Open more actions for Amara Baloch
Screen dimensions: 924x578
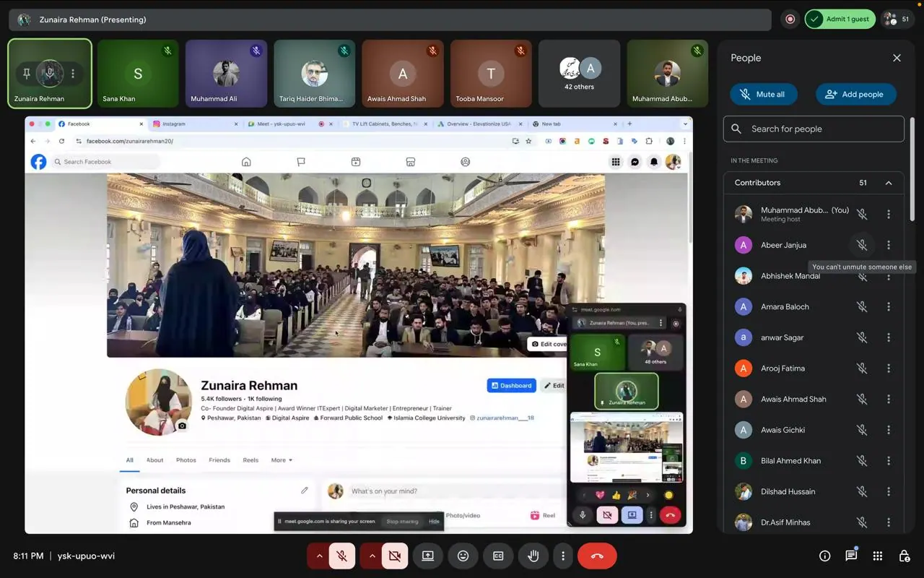(889, 306)
